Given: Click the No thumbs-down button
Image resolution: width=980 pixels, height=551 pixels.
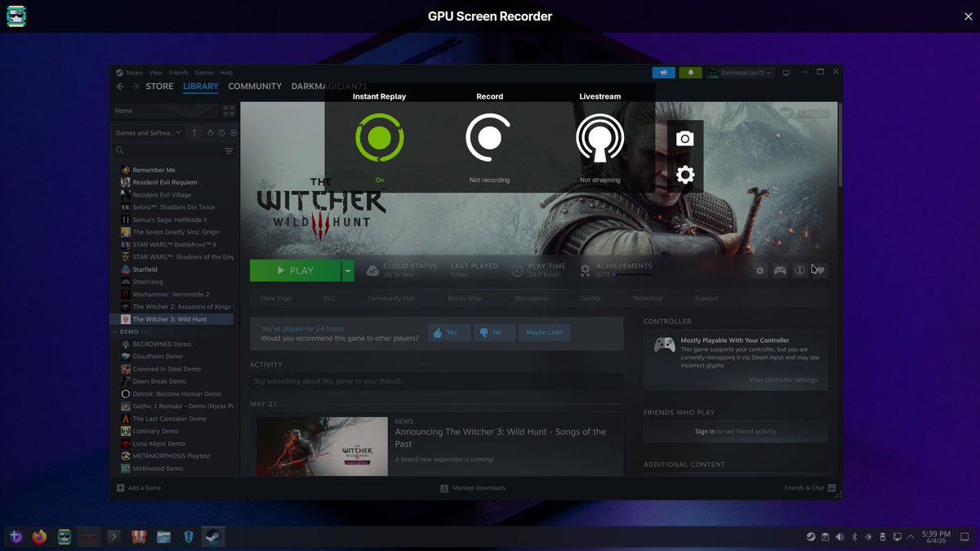Looking at the screenshot, I should 494,333.
